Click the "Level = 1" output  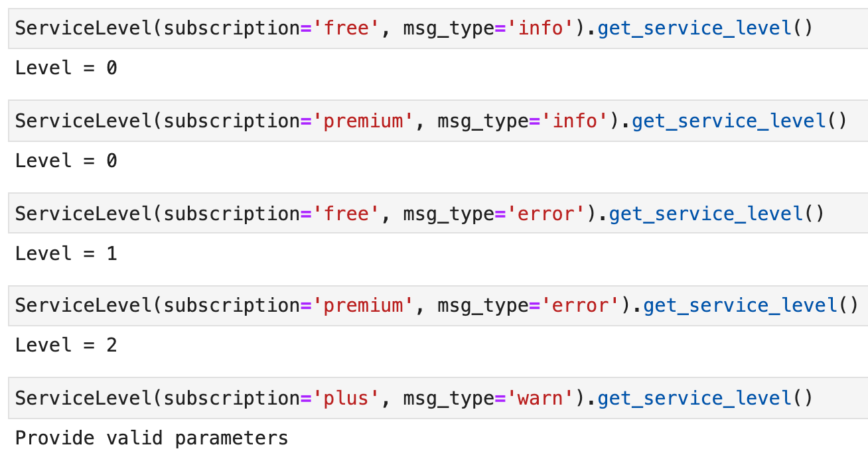point(66,253)
